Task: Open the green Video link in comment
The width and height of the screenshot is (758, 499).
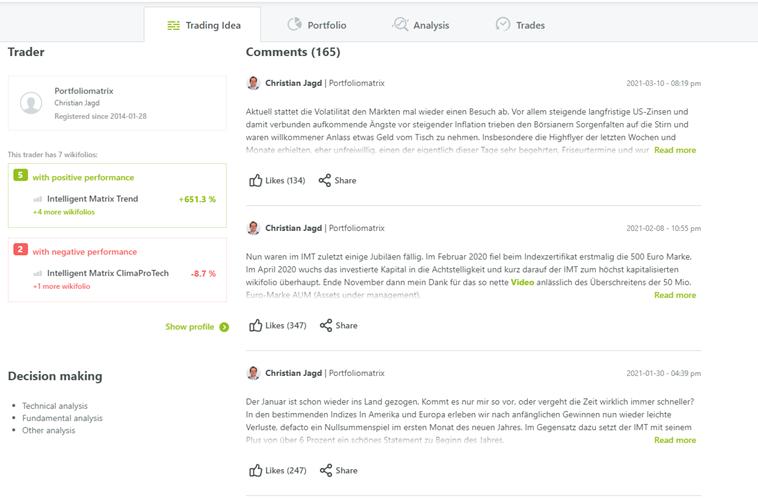Action: [522, 282]
